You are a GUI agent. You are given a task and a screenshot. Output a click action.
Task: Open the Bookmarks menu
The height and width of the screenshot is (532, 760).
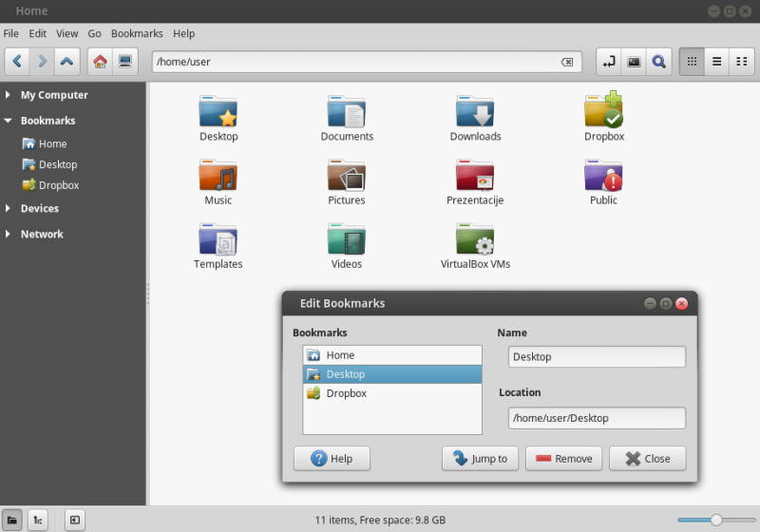[137, 33]
